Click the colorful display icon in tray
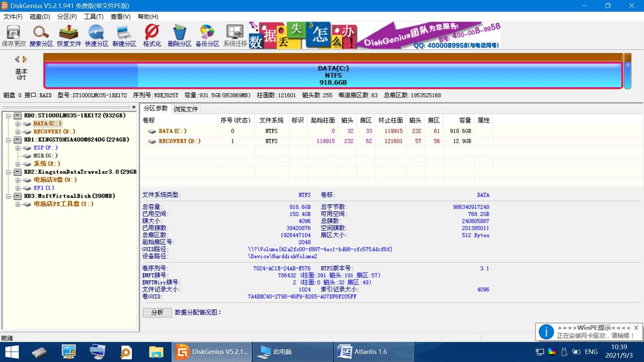 (x=552, y=352)
